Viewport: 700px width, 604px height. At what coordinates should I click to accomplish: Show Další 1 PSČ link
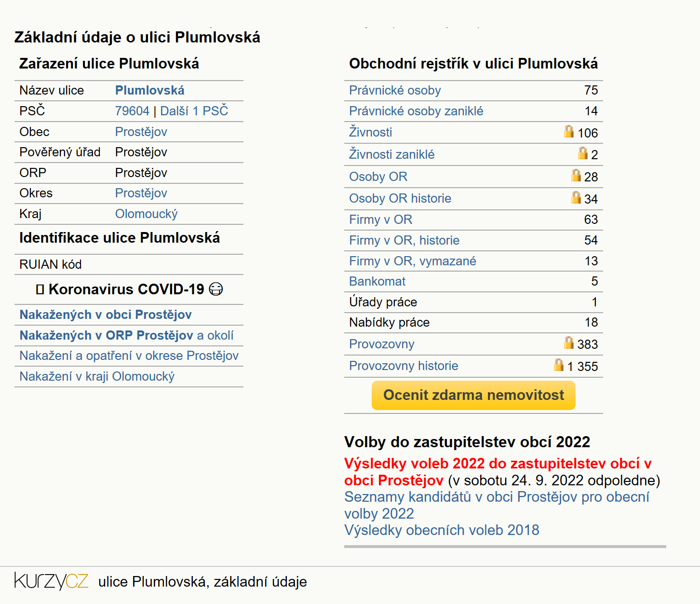pos(194,111)
